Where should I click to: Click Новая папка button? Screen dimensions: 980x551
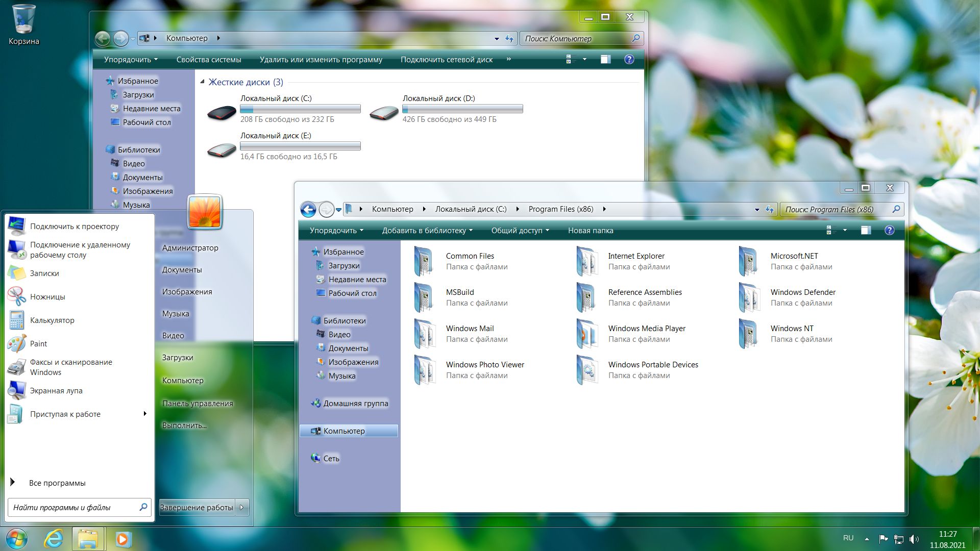coord(590,231)
